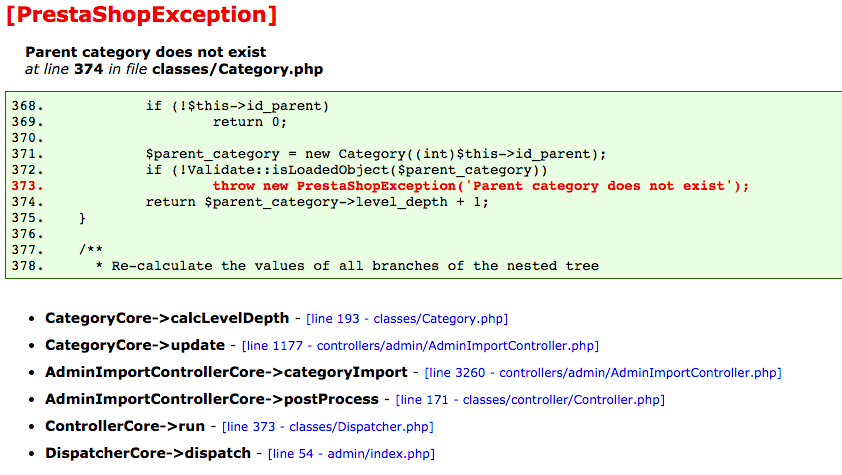Click the [PrestaShopException] heading
This screenshot has height=475, width=842.
tap(142, 14)
